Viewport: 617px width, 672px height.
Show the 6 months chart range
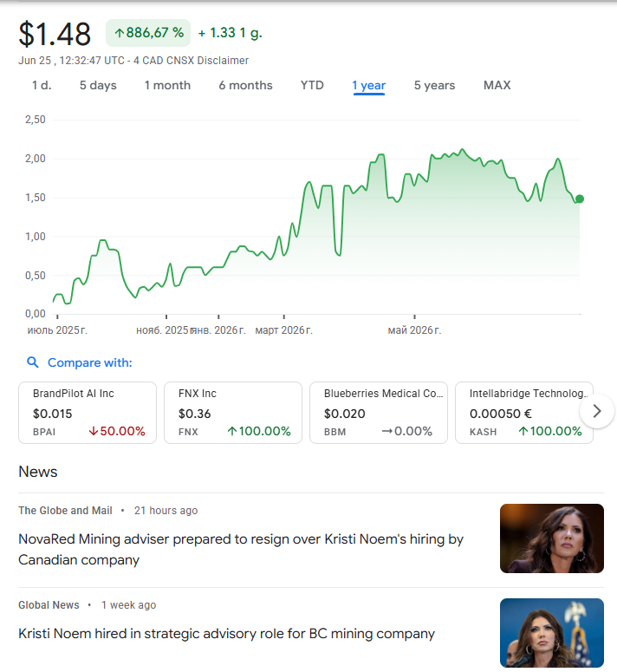coord(245,85)
